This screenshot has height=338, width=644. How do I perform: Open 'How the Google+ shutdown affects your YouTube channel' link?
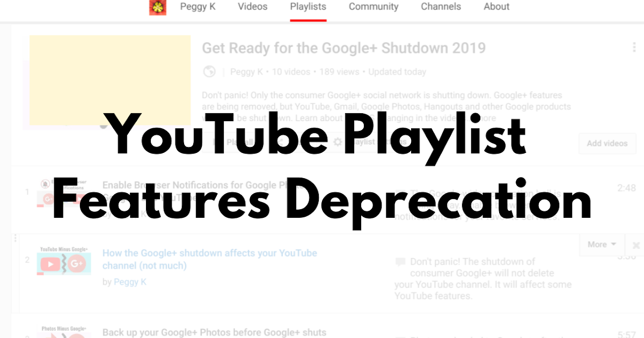point(210,259)
